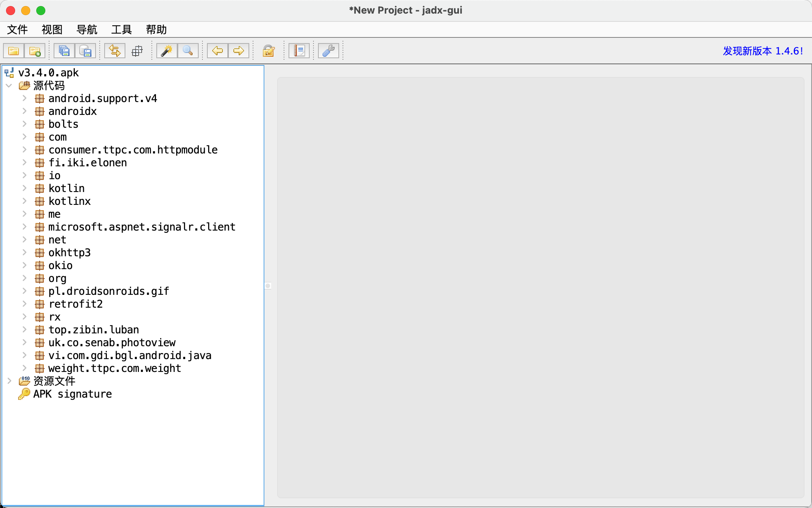812x508 pixels.
Task: Click the Add files folder-plus icon
Action: pyautogui.click(x=35, y=51)
